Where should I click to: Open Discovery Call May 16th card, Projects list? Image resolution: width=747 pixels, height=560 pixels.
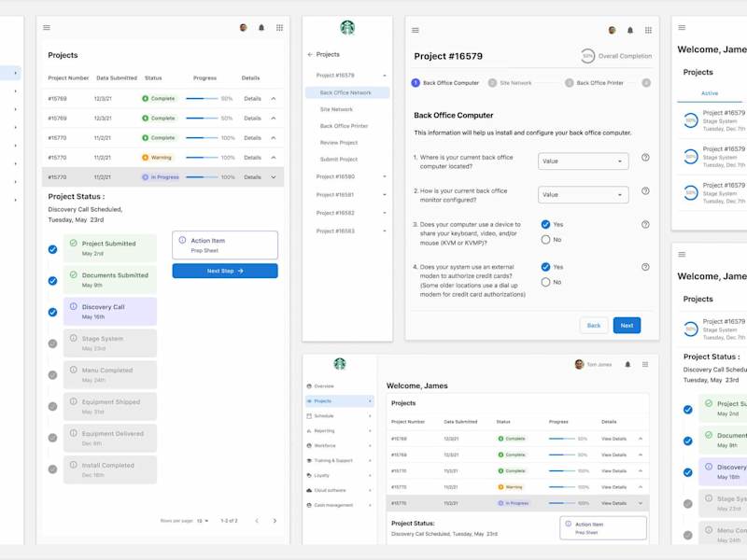pos(110,312)
